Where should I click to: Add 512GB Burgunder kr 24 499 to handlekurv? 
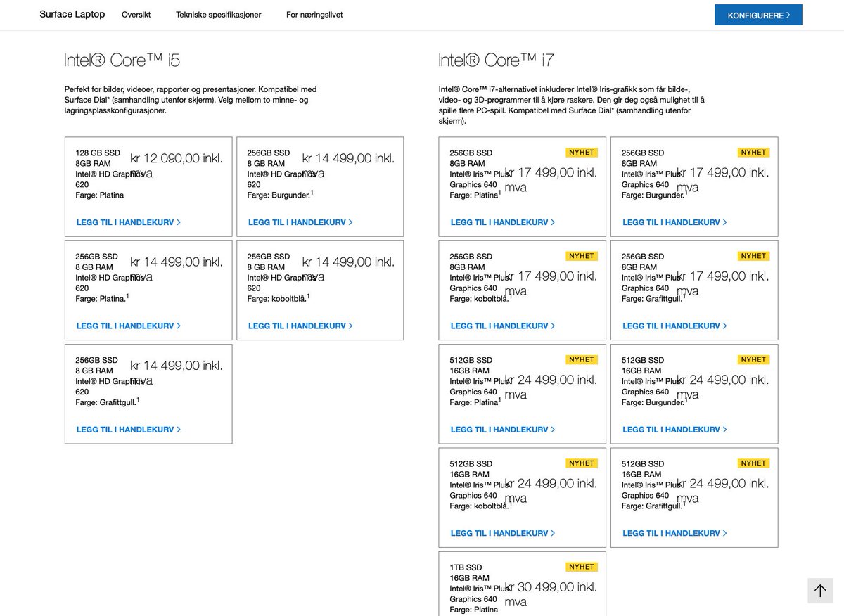coord(674,429)
